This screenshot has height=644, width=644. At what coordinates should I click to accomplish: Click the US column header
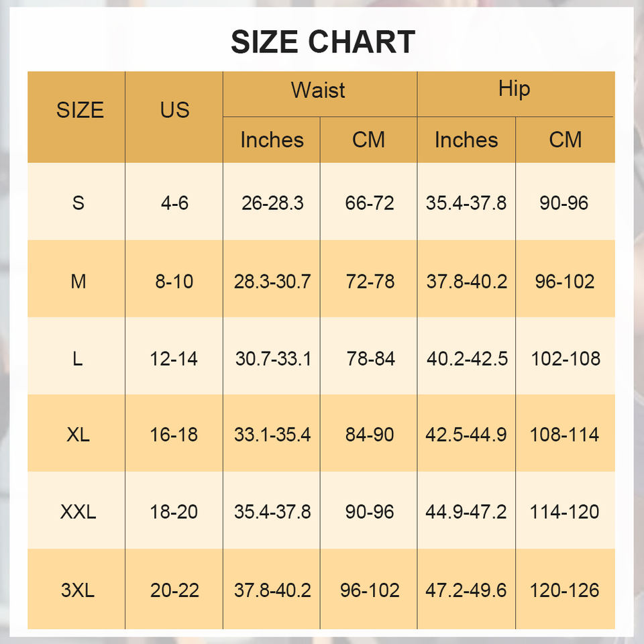[174, 110]
